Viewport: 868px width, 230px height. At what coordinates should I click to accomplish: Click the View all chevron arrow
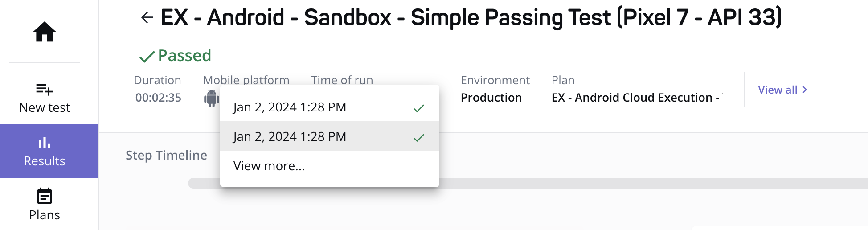coord(805,90)
